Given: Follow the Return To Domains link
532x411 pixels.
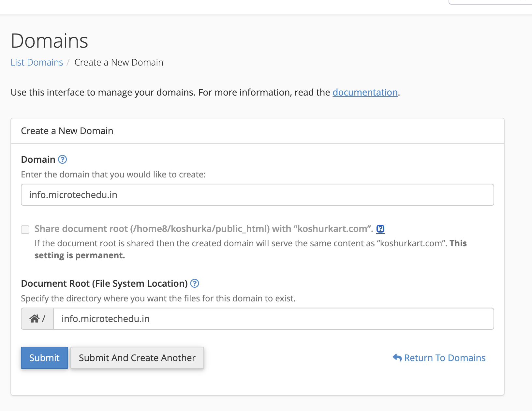Looking at the screenshot, I should [445, 358].
